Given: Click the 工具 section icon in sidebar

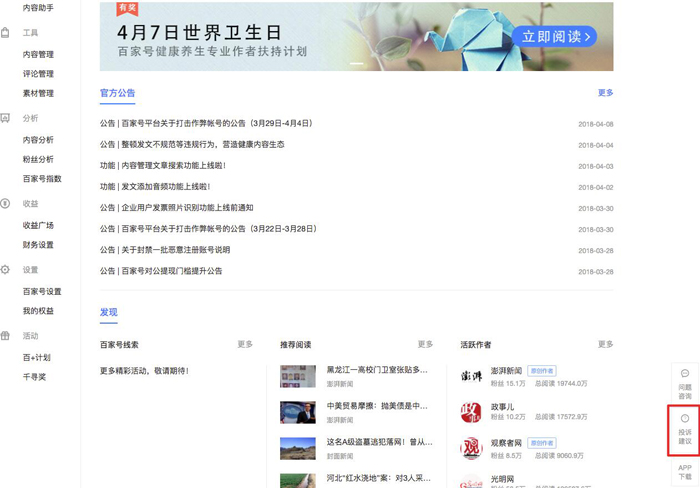Looking at the screenshot, I should pos(6,33).
